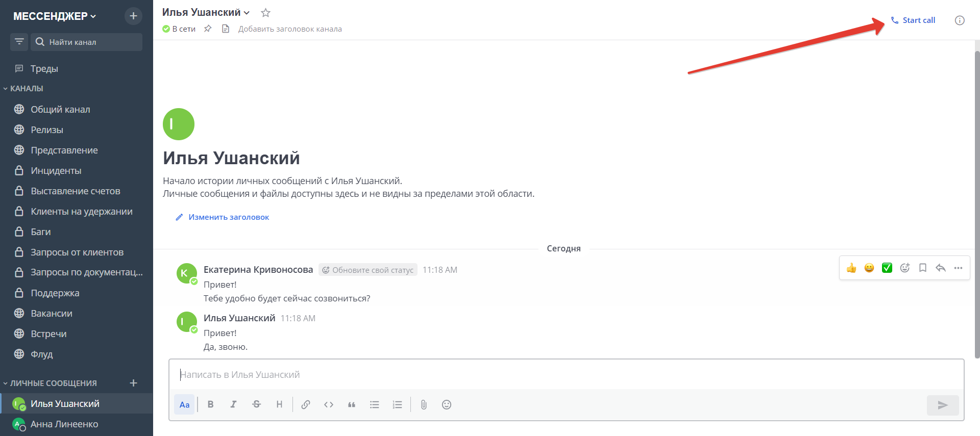980x436 pixels.
Task: Open Представление channel
Action: click(x=77, y=150)
